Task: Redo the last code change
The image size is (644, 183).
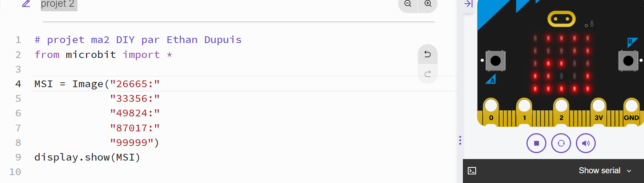Action: tap(427, 74)
